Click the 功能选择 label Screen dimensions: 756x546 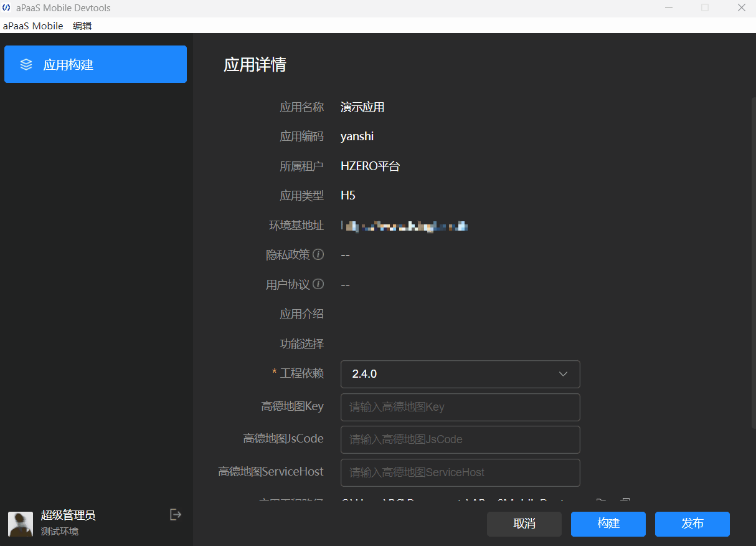click(x=302, y=344)
